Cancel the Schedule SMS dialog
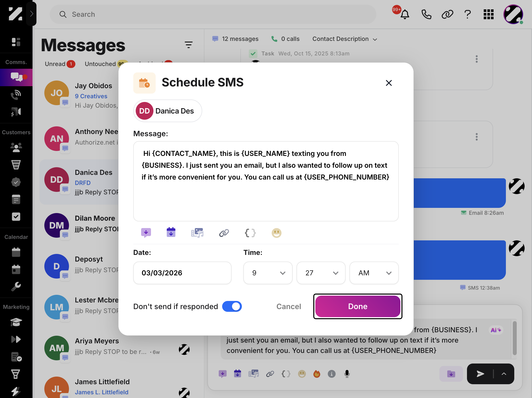 tap(289, 306)
